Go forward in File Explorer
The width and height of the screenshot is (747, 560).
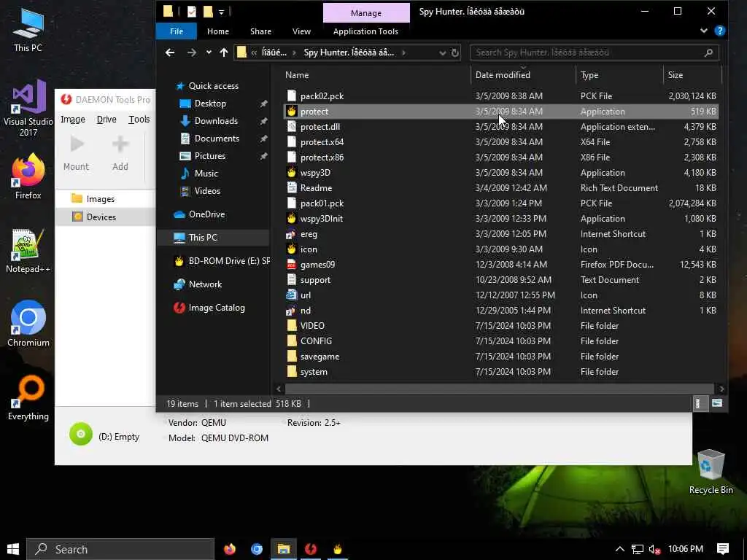click(x=192, y=52)
